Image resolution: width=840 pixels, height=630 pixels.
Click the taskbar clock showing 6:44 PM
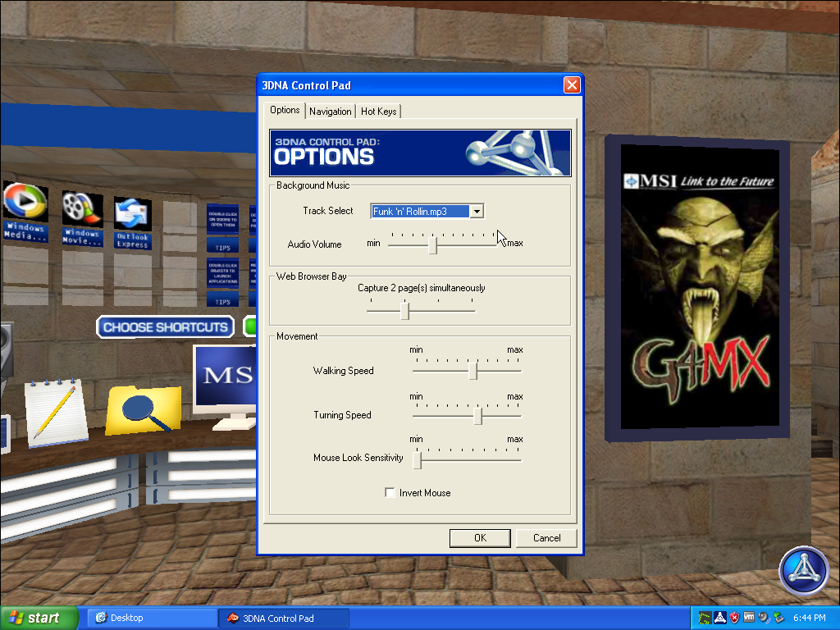810,618
